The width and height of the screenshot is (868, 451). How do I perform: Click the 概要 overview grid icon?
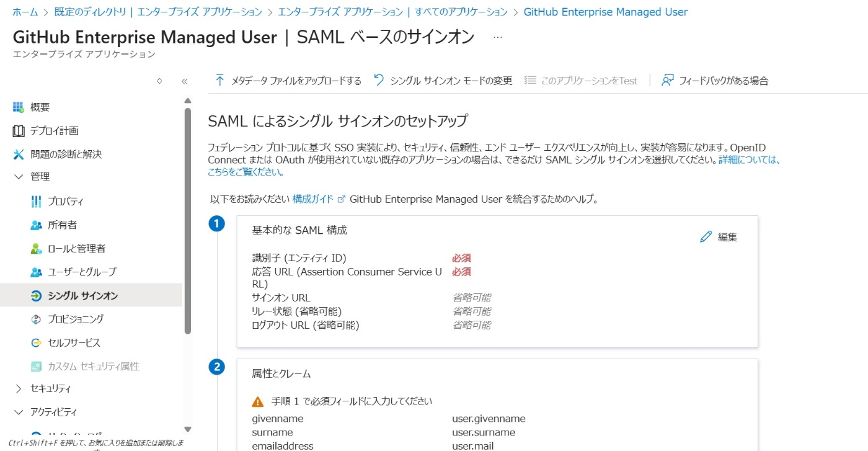[x=19, y=107]
